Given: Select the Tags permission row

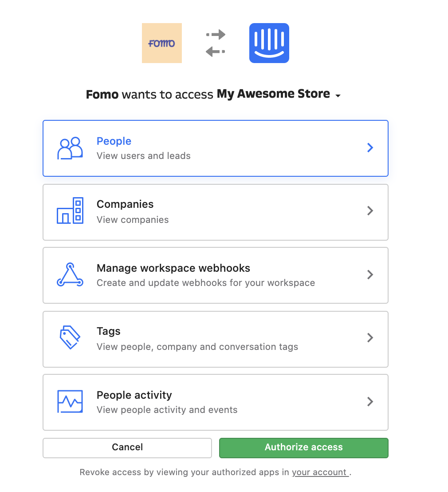Looking at the screenshot, I should coord(216,338).
